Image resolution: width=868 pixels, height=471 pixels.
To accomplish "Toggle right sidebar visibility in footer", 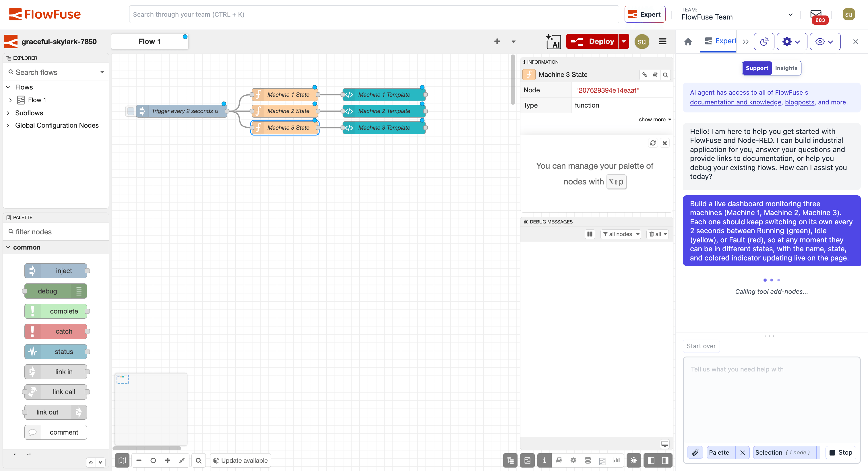I will pos(665,460).
